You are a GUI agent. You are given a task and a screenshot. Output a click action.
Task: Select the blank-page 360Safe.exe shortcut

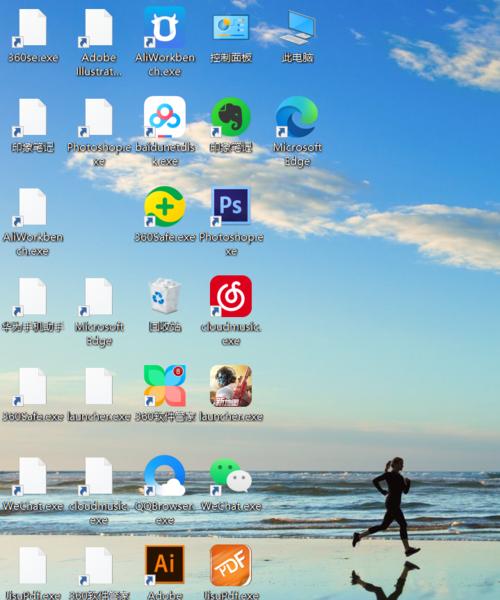(x=33, y=386)
